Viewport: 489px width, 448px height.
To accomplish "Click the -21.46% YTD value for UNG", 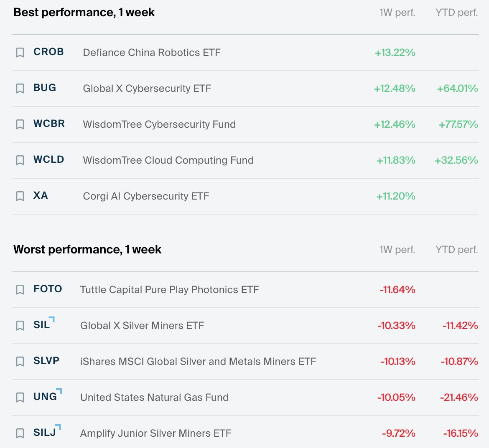I will [459, 397].
